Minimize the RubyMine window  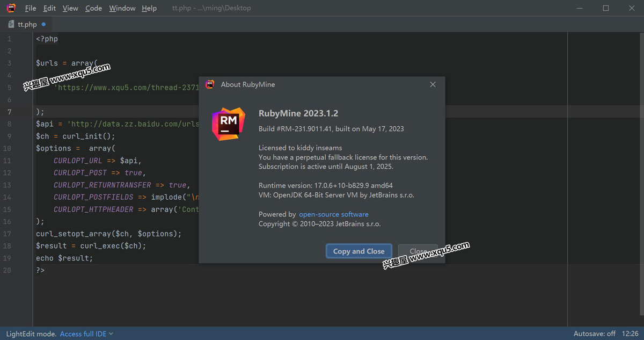[x=581, y=8]
